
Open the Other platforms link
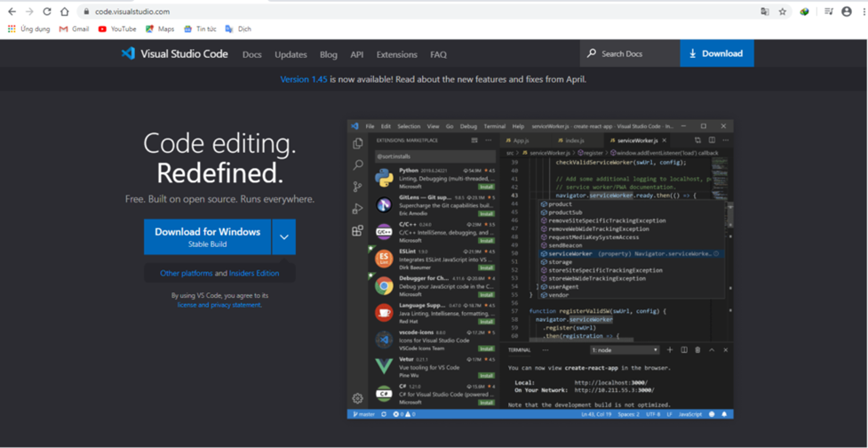click(187, 273)
